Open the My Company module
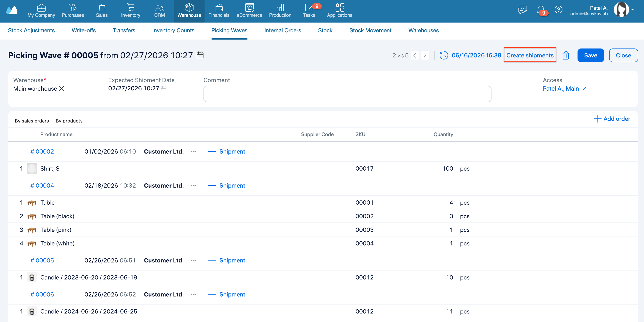 [x=41, y=11]
